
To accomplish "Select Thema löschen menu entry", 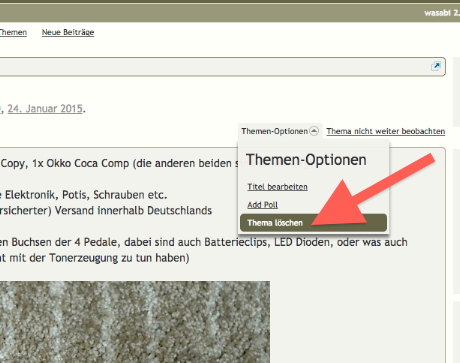I will click(x=313, y=223).
